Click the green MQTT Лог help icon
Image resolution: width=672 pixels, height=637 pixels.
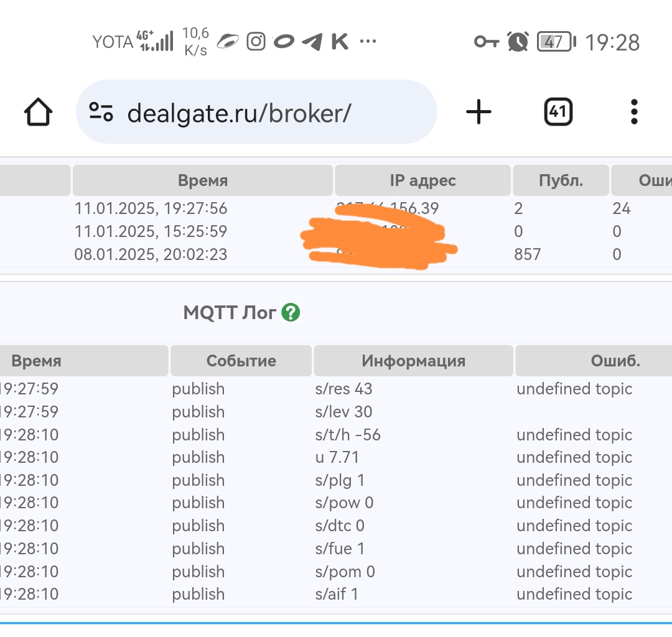point(291,312)
